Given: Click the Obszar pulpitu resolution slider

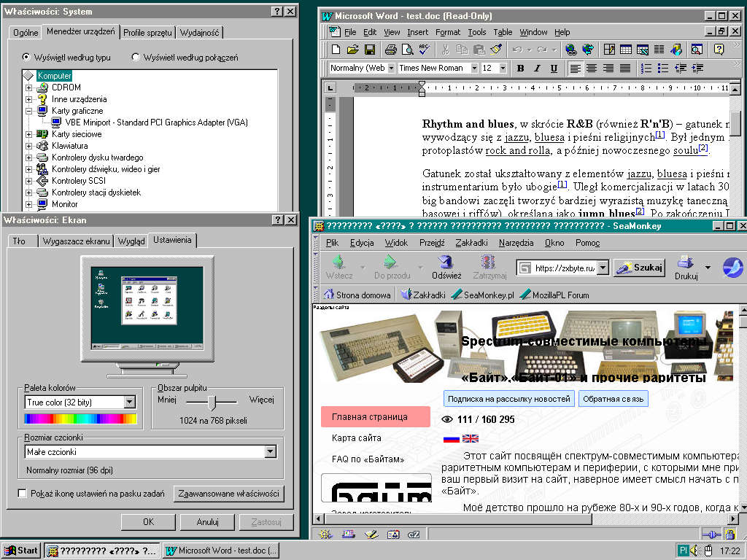Looking at the screenshot, I should [212, 402].
